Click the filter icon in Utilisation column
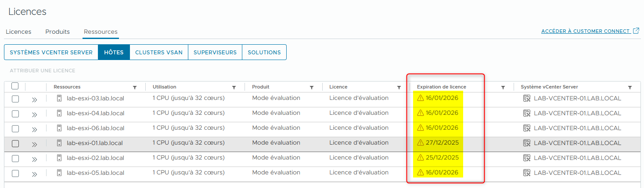Image resolution: width=644 pixels, height=188 pixels. click(234, 87)
